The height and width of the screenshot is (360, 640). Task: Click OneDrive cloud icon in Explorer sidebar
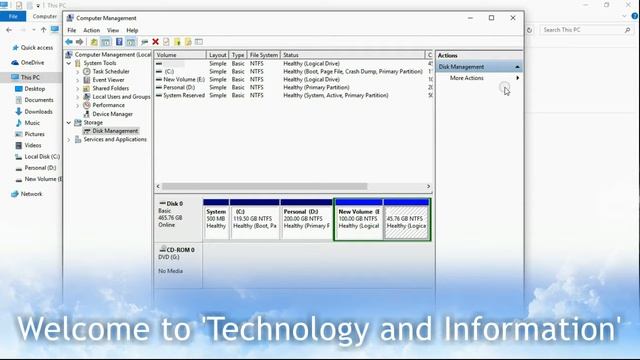(x=15, y=62)
